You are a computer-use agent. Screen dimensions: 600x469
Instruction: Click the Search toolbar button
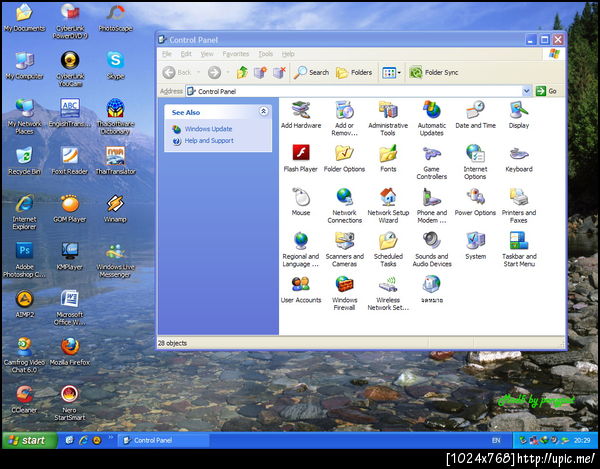(x=311, y=72)
